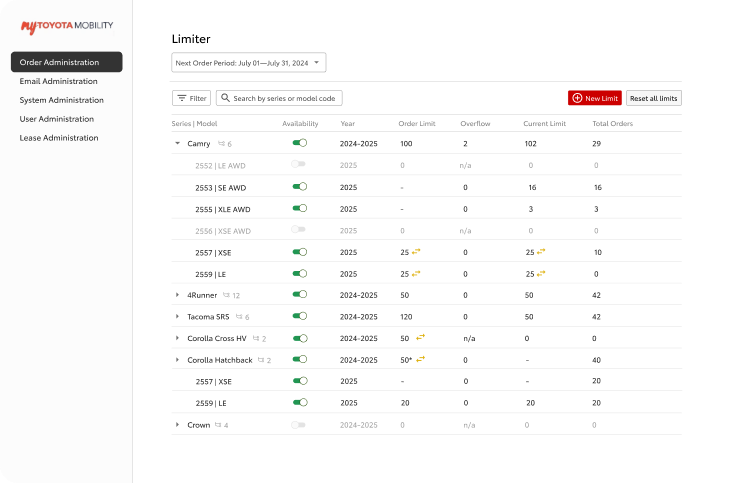Click Camry current limit value 102
Screen dimensions: 744x483
(x=530, y=144)
